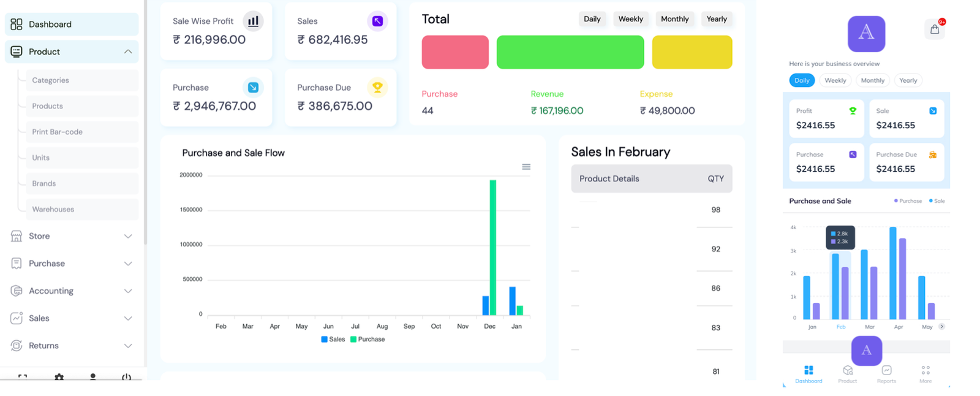
Task: Click the QTY column header
Action: (x=716, y=178)
